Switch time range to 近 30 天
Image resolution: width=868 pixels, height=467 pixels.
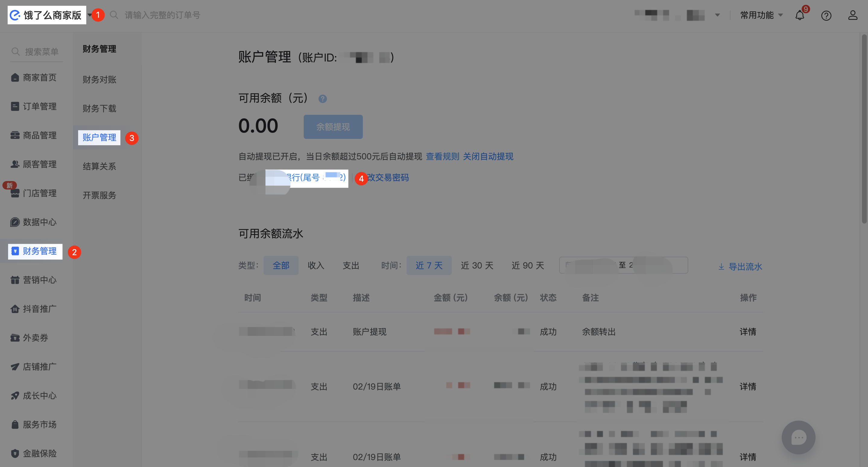(477, 266)
